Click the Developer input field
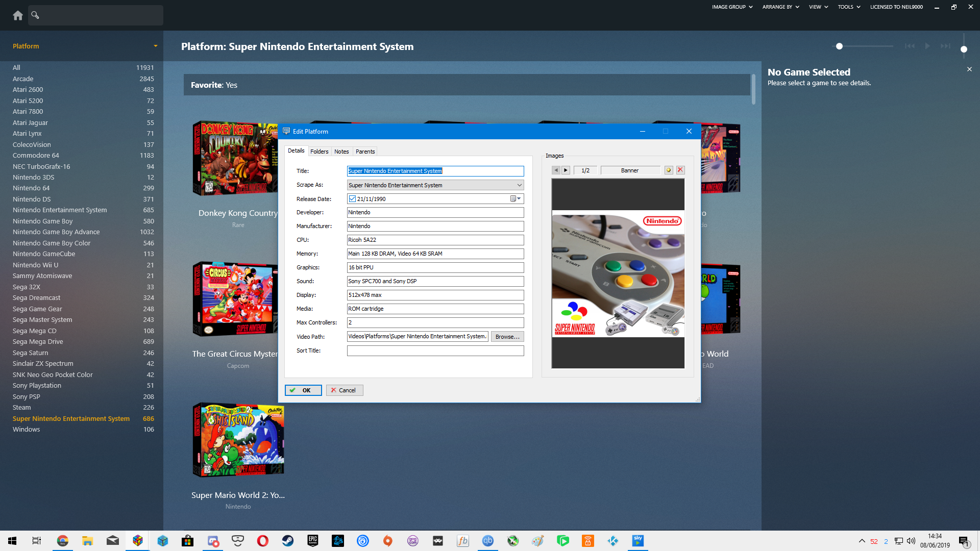This screenshot has height=551, width=980. point(435,212)
